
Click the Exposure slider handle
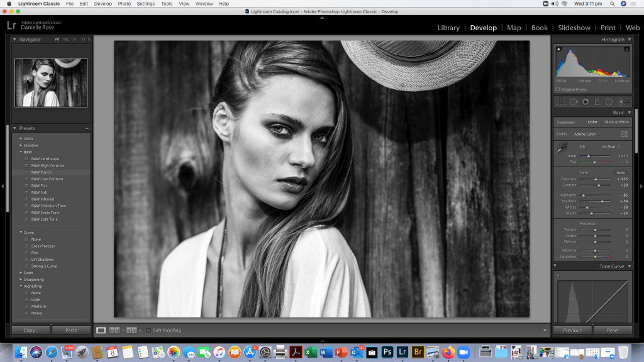click(596, 179)
